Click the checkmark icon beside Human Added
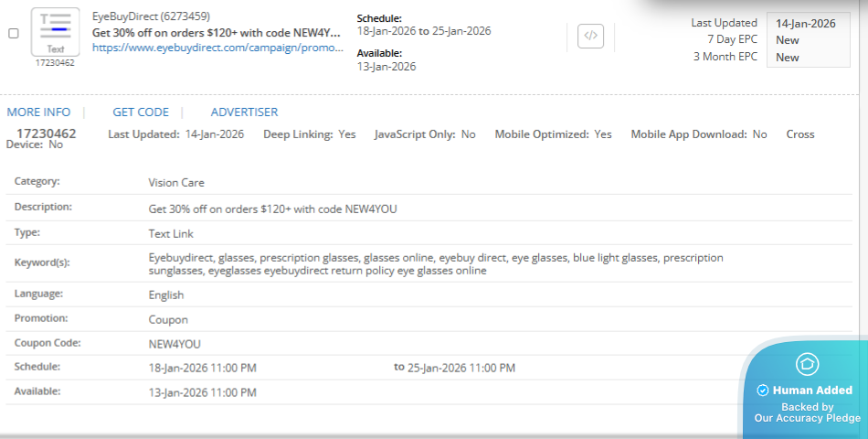Image resolution: width=868 pixels, height=439 pixels. pos(762,391)
